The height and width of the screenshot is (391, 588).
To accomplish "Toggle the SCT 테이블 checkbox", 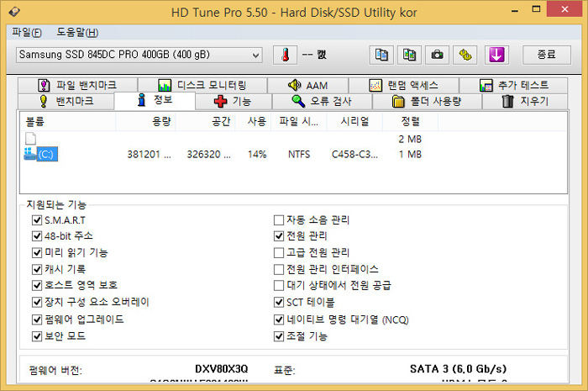I will point(279,302).
